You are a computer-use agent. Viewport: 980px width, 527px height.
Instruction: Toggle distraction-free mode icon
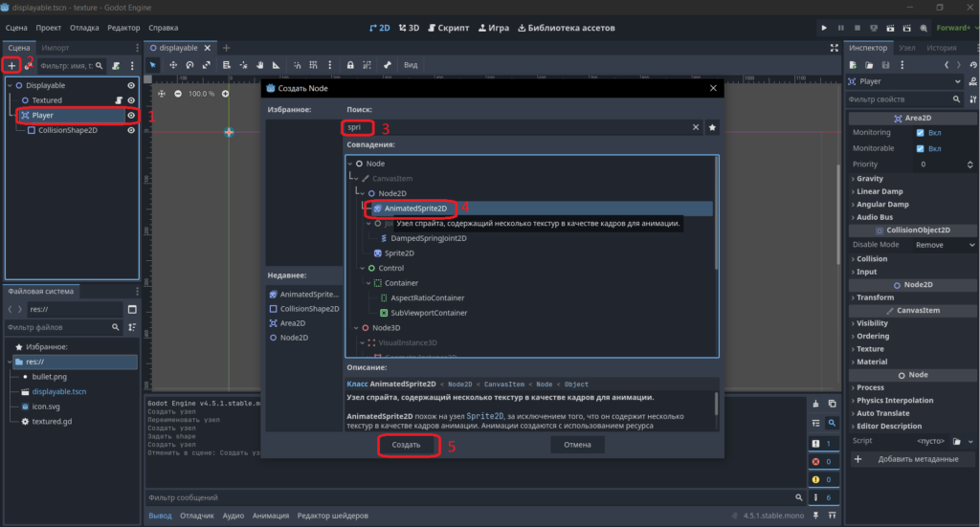pos(834,48)
